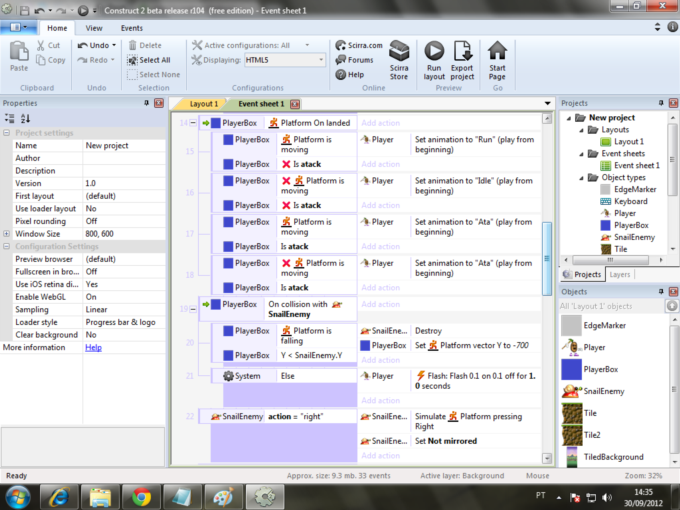Image resolution: width=680 pixels, height=510 pixels.
Task: Open the application file menu button
Action: tap(18, 27)
